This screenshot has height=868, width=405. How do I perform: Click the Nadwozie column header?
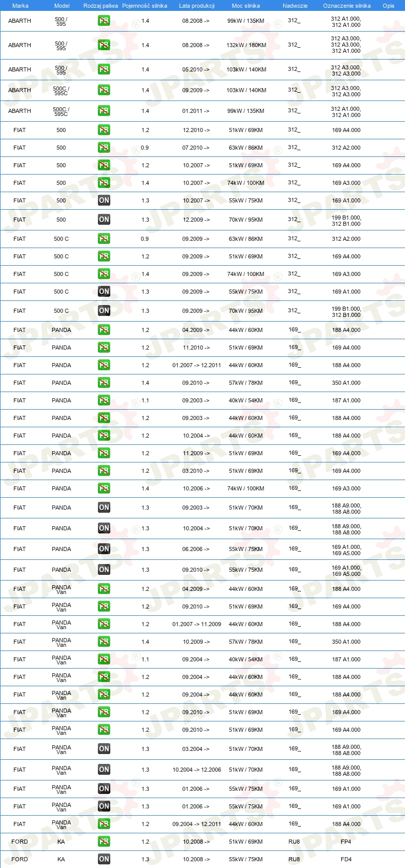point(295,6)
